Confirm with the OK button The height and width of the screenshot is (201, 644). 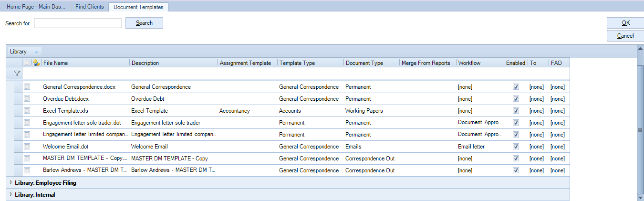click(x=625, y=23)
